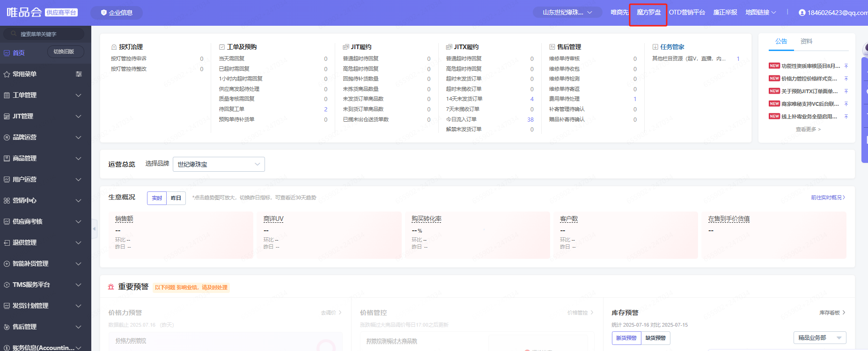The image size is (868, 351).
Task: Switch 生意概况 to 昨日 view
Action: pos(176,198)
